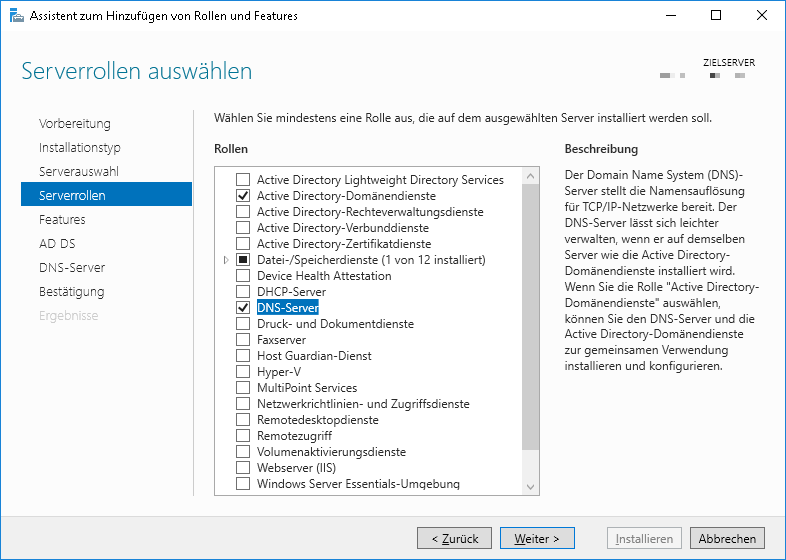Viewport: 786px width, 560px height.
Task: Tick the Webserver (IIS) checkbox
Action: tap(242, 468)
